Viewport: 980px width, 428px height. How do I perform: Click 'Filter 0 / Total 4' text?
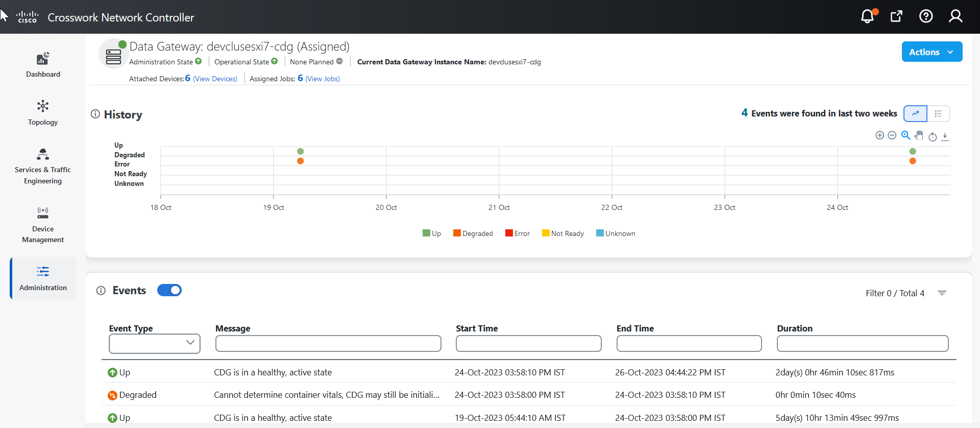(x=895, y=293)
